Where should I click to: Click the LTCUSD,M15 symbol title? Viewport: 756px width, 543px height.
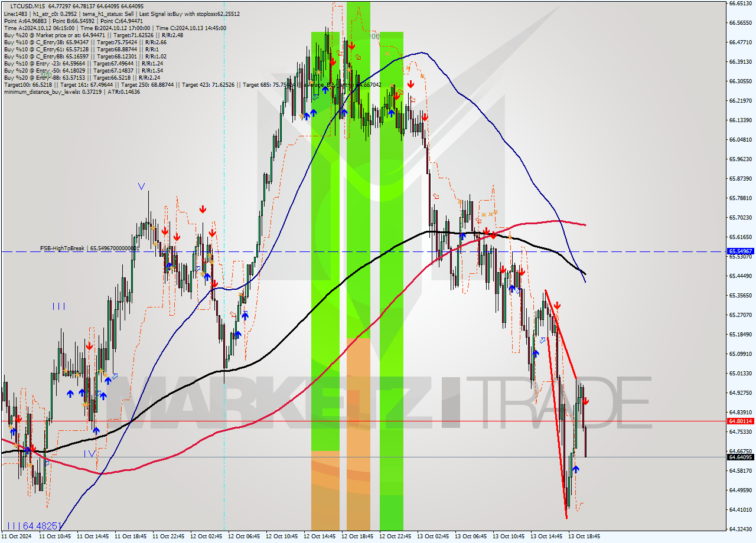point(27,6)
